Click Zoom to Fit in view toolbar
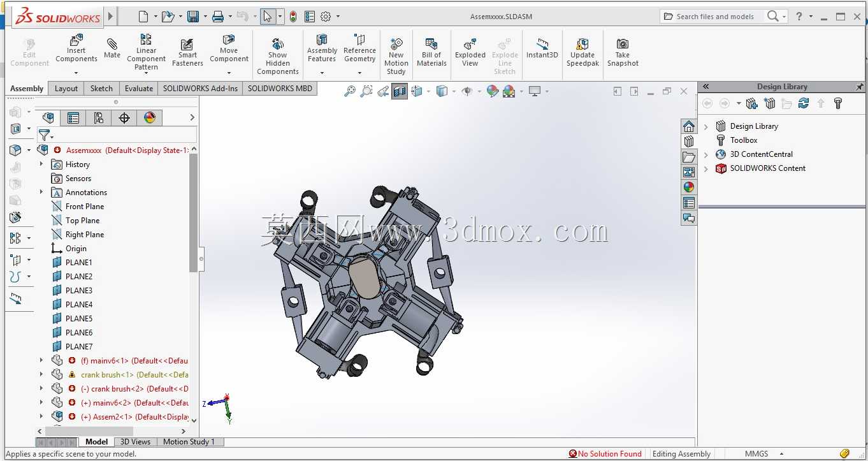The image size is (868, 461). coord(350,91)
